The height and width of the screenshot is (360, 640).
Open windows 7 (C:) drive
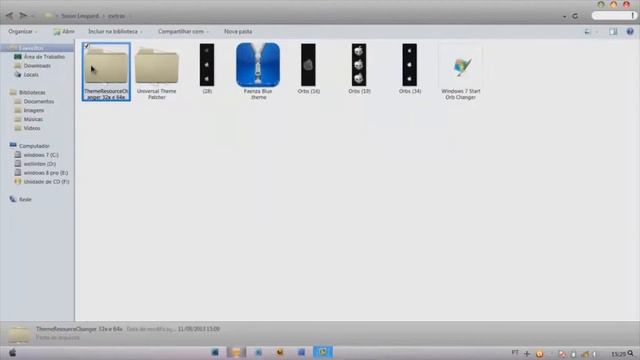coord(36,155)
